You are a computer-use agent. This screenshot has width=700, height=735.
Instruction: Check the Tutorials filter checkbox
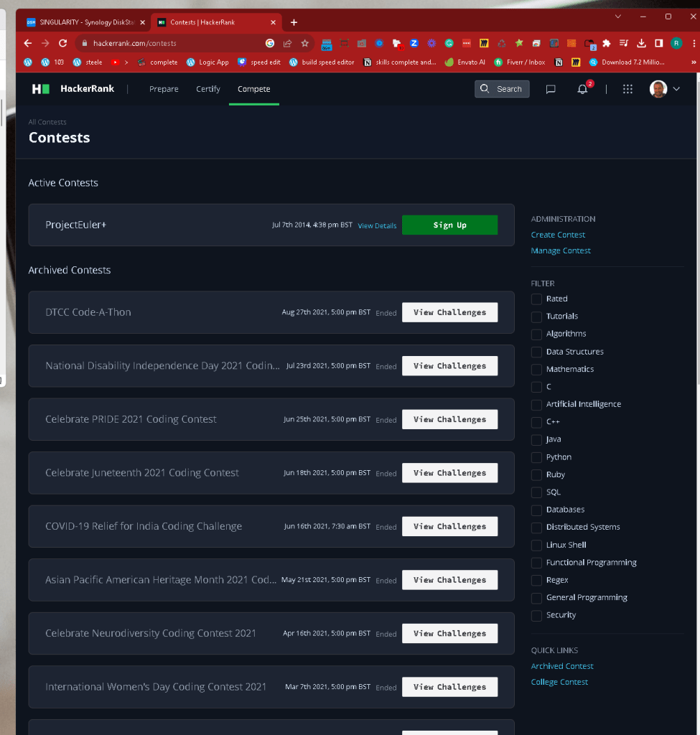coord(536,317)
